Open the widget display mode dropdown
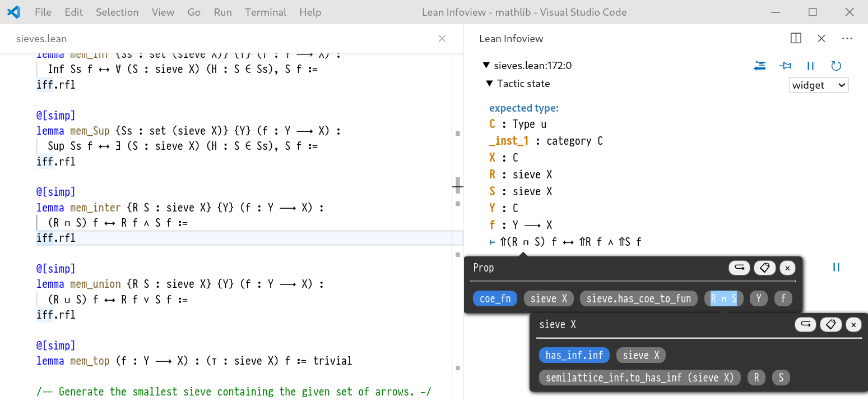The width and height of the screenshot is (868, 400). pos(818,85)
